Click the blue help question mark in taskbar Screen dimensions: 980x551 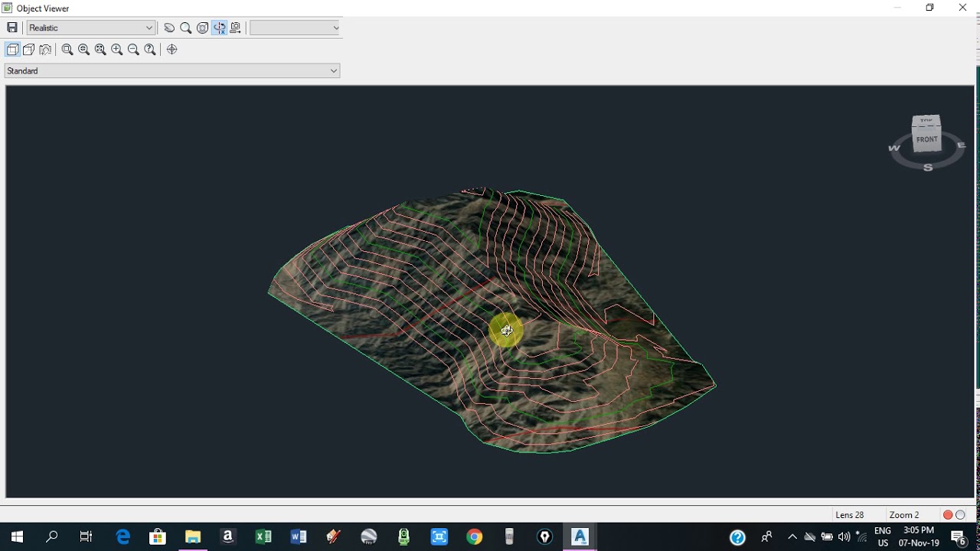coord(737,538)
